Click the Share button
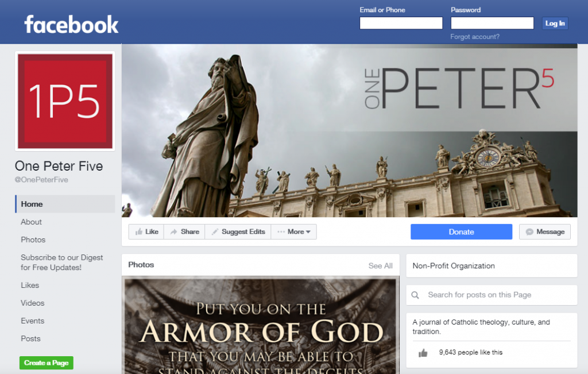 coord(184,232)
